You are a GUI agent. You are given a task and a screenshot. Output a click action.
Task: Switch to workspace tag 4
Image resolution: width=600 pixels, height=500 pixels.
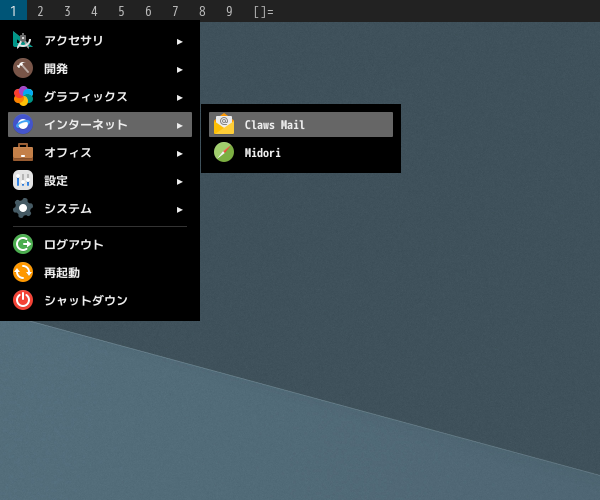pos(94,11)
